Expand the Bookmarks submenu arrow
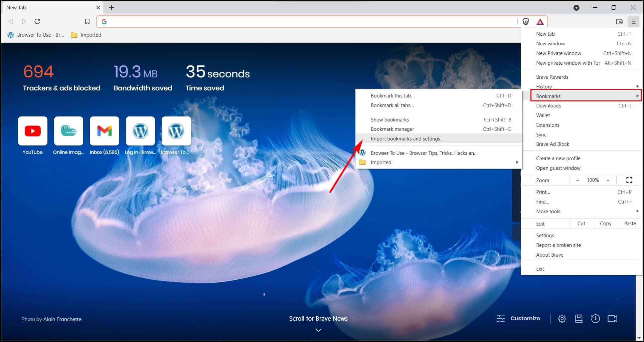Viewport: 644px width, 342px height. tap(637, 96)
